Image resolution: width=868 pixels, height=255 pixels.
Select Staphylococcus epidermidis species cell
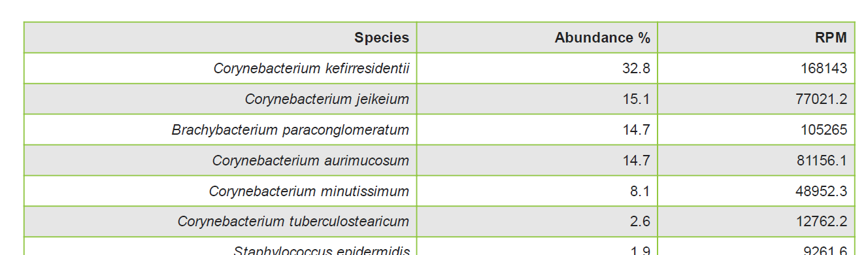(220, 246)
